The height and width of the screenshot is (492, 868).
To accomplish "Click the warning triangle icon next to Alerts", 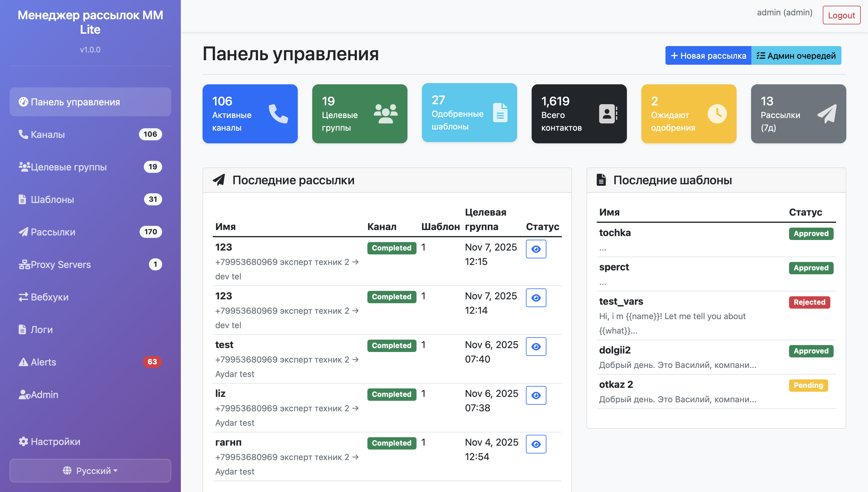I will tap(23, 362).
